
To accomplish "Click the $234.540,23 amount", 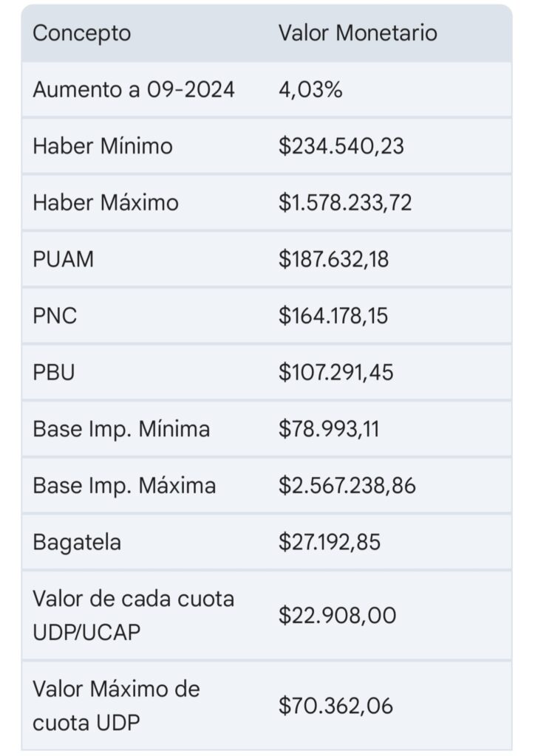I will pos(341,146).
